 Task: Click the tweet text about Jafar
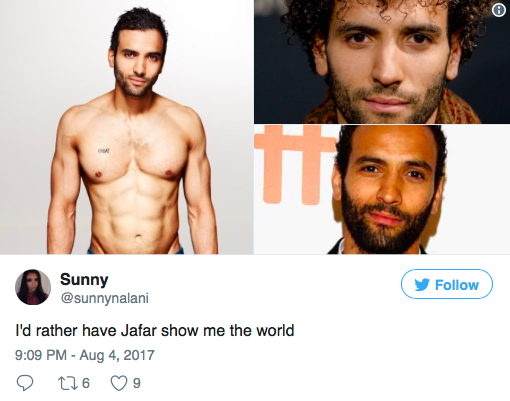coord(155,331)
